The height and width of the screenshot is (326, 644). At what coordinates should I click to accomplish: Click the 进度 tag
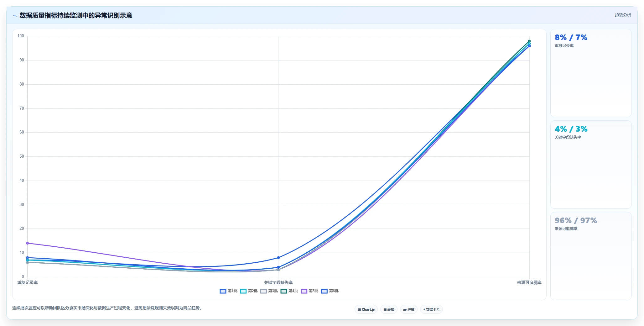point(409,309)
